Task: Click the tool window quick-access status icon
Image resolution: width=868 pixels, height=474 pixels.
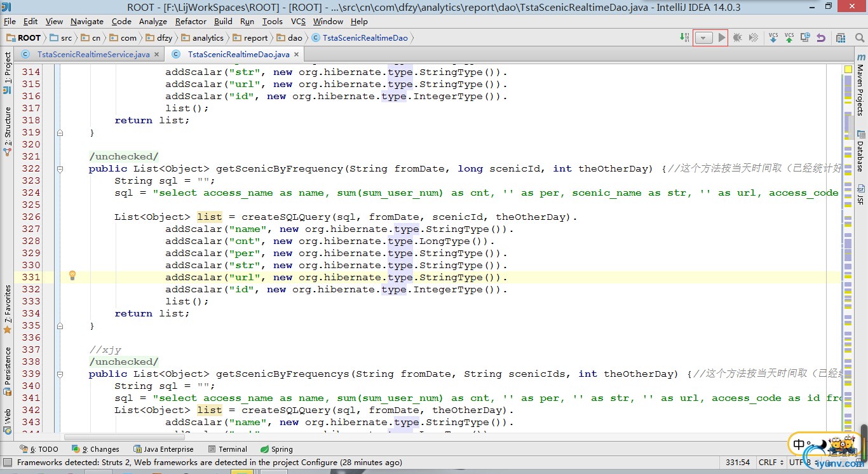Action: (x=7, y=463)
